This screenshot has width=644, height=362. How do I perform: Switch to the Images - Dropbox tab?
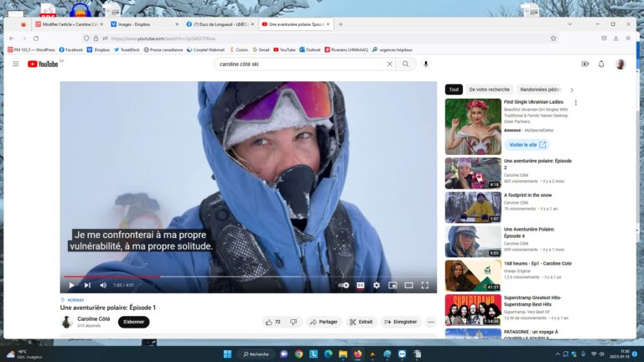[143, 24]
